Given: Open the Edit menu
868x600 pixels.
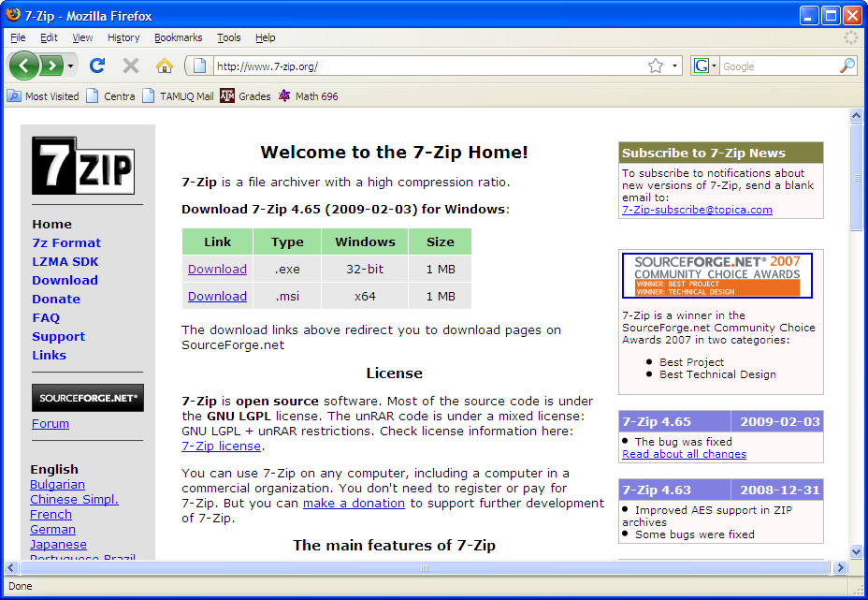Looking at the screenshot, I should coord(49,37).
